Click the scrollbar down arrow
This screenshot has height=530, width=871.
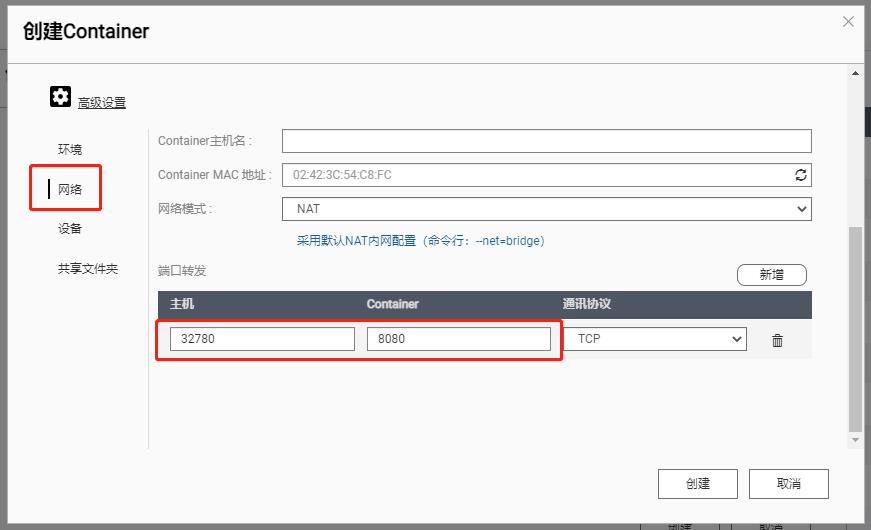[855, 440]
